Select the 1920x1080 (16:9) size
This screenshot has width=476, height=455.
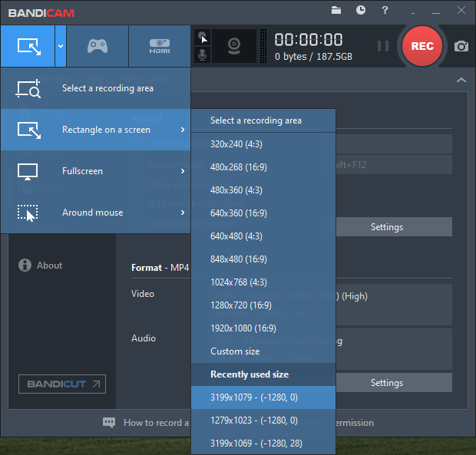tap(263, 328)
